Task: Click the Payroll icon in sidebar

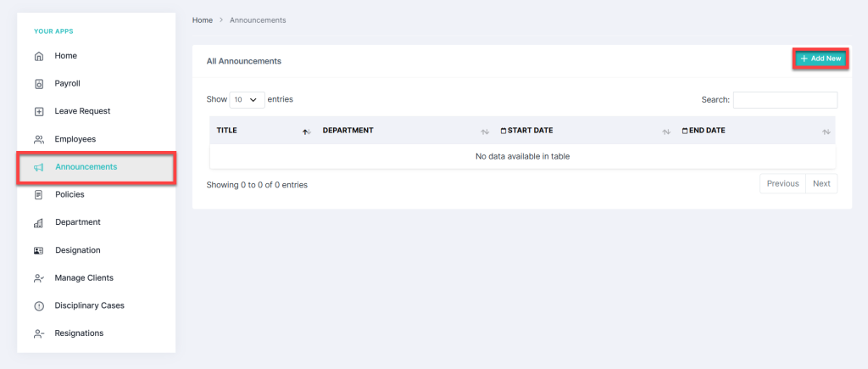Action: pos(39,84)
